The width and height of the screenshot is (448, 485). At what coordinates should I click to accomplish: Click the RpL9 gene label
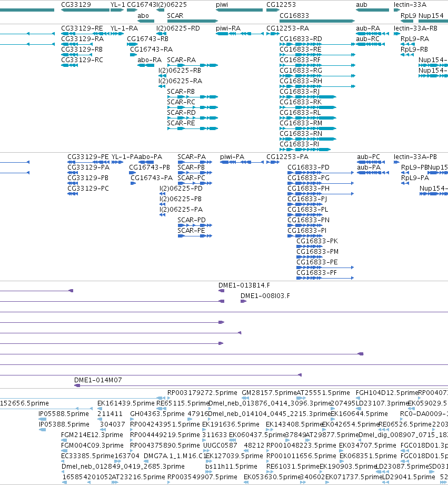pyautogui.click(x=408, y=15)
